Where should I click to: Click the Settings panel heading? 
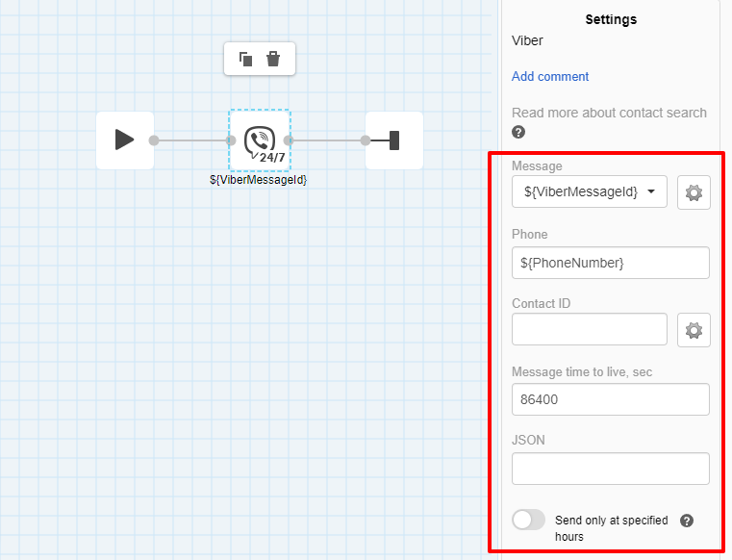tap(611, 19)
